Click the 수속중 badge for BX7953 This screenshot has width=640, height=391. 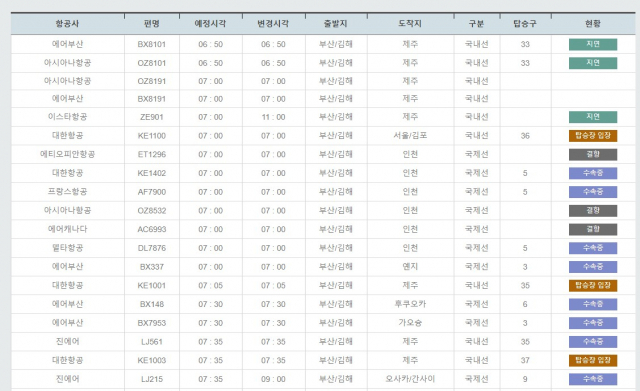point(593,323)
